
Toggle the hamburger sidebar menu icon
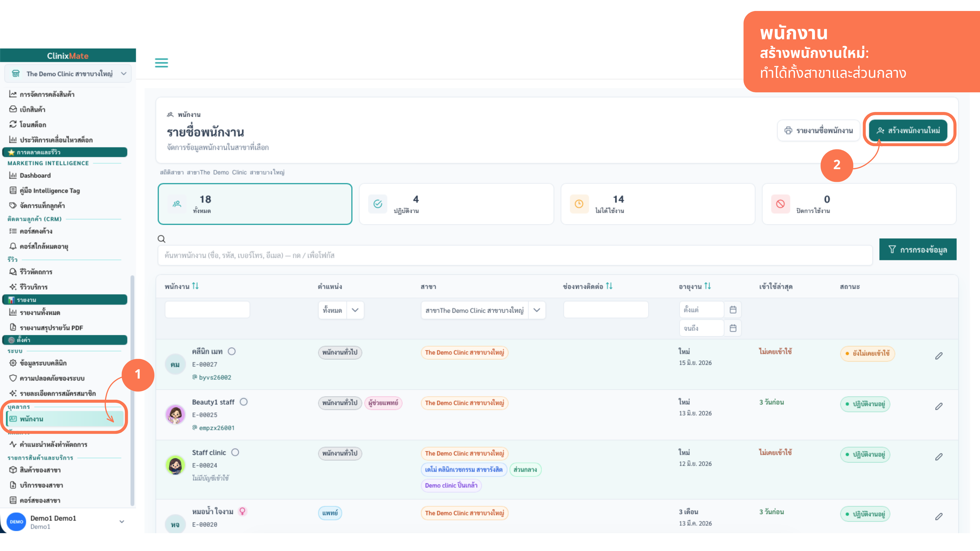[x=161, y=63]
